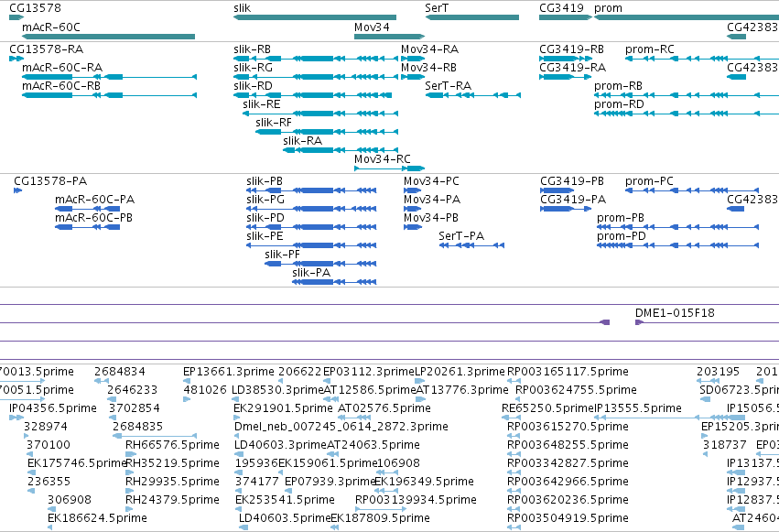Select EST RP003624755.5prime label
Image resolution: width=779 pixels, height=532 pixels.
(x=576, y=390)
